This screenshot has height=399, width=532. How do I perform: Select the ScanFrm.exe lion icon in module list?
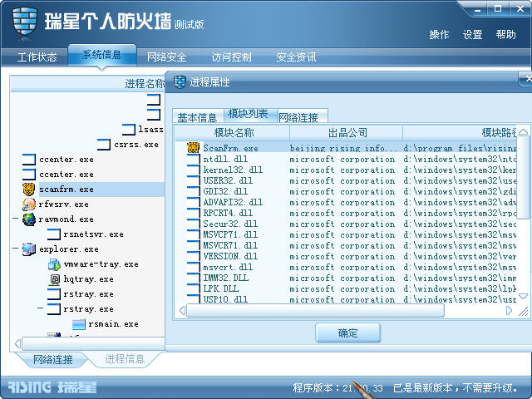(x=193, y=148)
